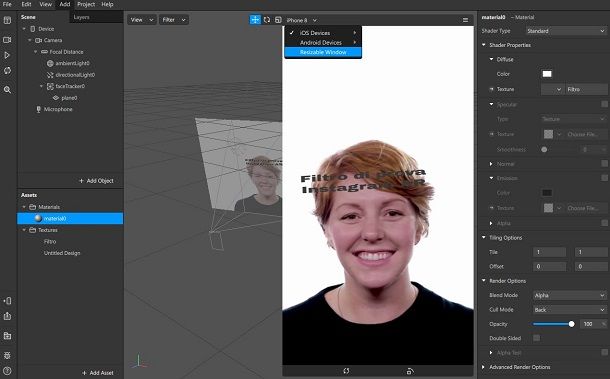Open the File menu
This screenshot has width=610, height=379.
[7, 4]
